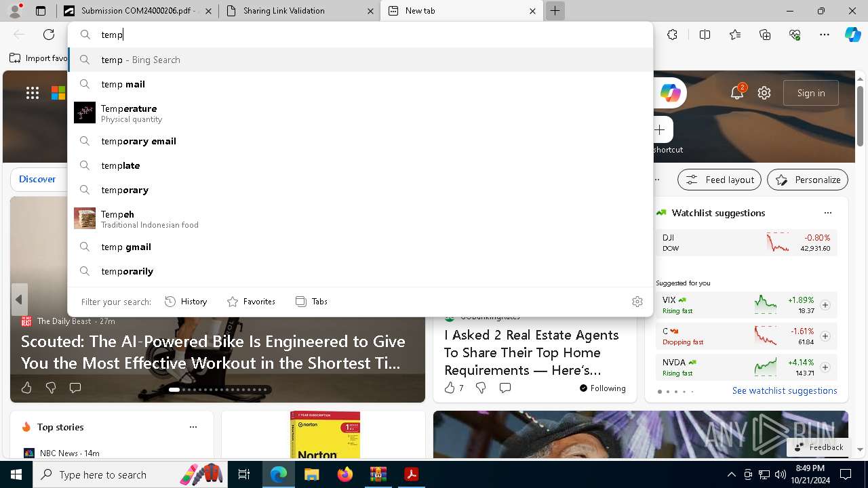Open comments on the Scouted bike article
Screen dimensions: 868x488
point(75,388)
